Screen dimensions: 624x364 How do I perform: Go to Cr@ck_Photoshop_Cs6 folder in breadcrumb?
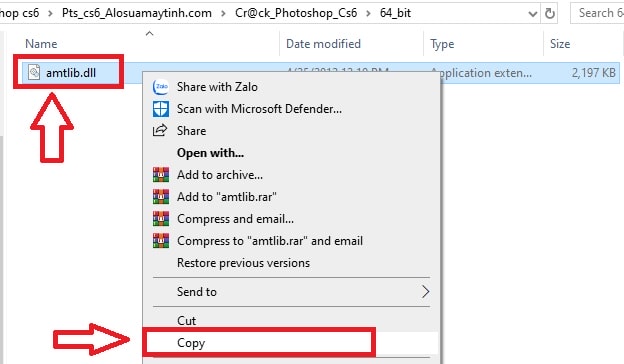click(x=296, y=13)
